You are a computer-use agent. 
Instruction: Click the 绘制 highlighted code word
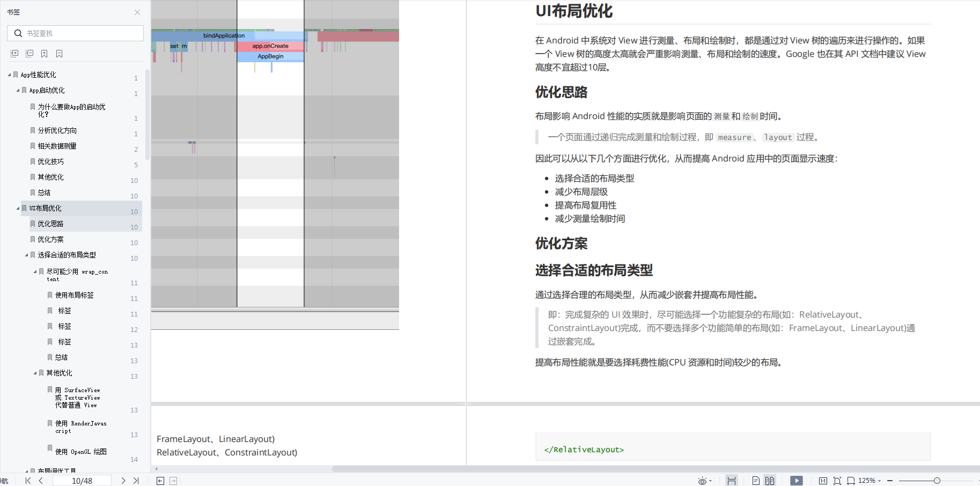click(x=750, y=116)
